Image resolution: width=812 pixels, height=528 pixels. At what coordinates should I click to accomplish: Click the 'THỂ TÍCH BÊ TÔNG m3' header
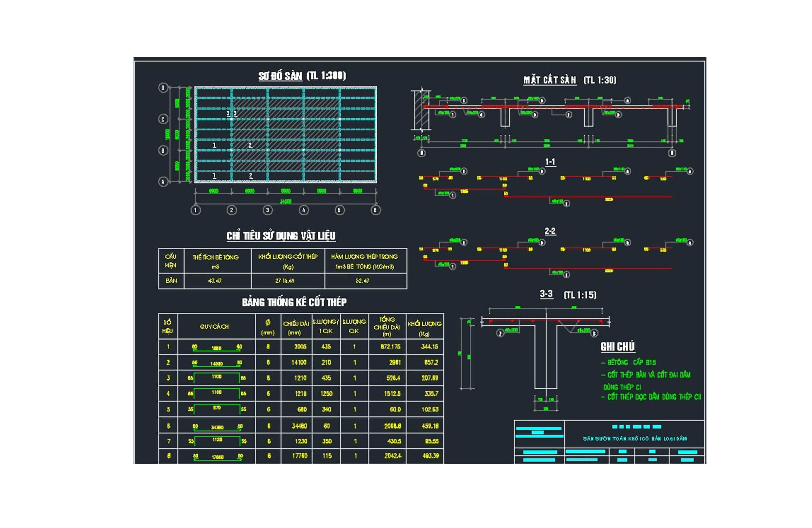point(216,262)
